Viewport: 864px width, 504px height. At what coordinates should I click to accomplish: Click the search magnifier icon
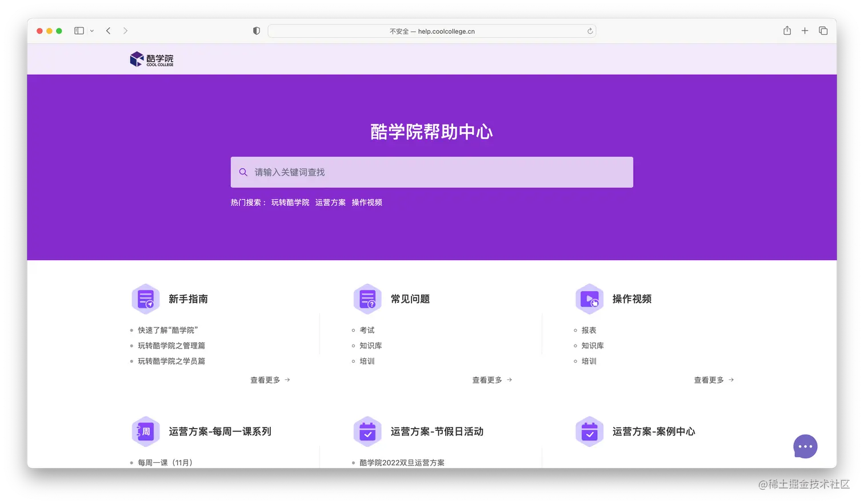(x=243, y=172)
